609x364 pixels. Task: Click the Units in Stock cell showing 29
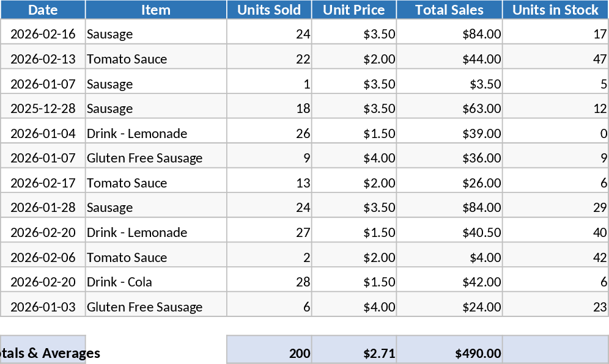pos(555,208)
